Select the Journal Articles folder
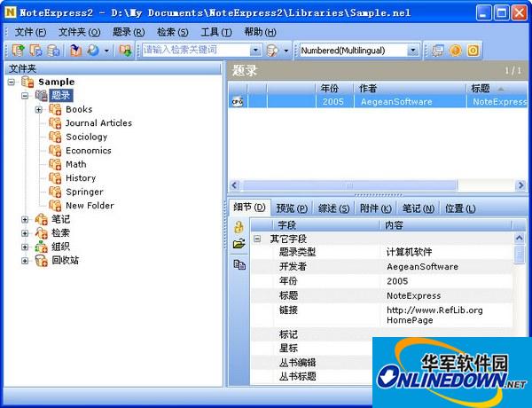Screen dimensions: 532x408 [98, 123]
